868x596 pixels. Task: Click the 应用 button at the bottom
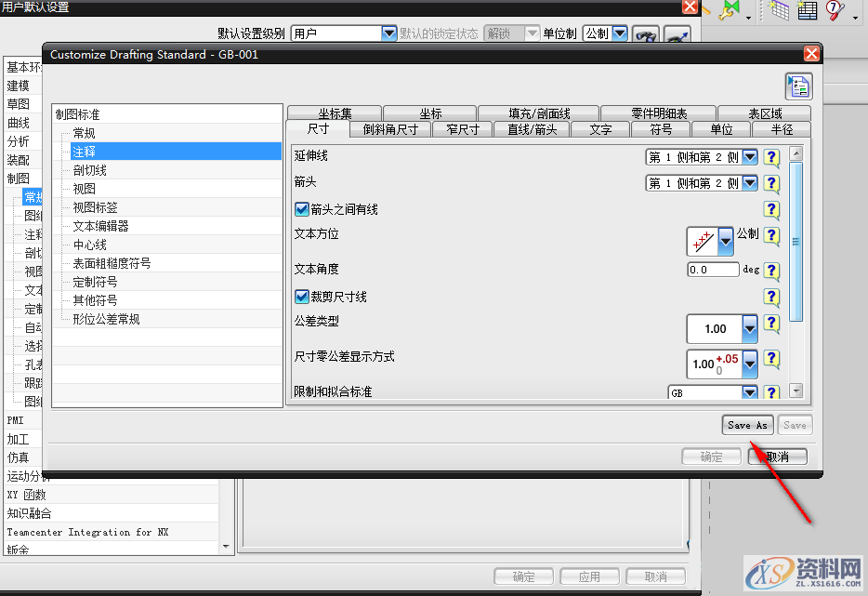pos(589,576)
